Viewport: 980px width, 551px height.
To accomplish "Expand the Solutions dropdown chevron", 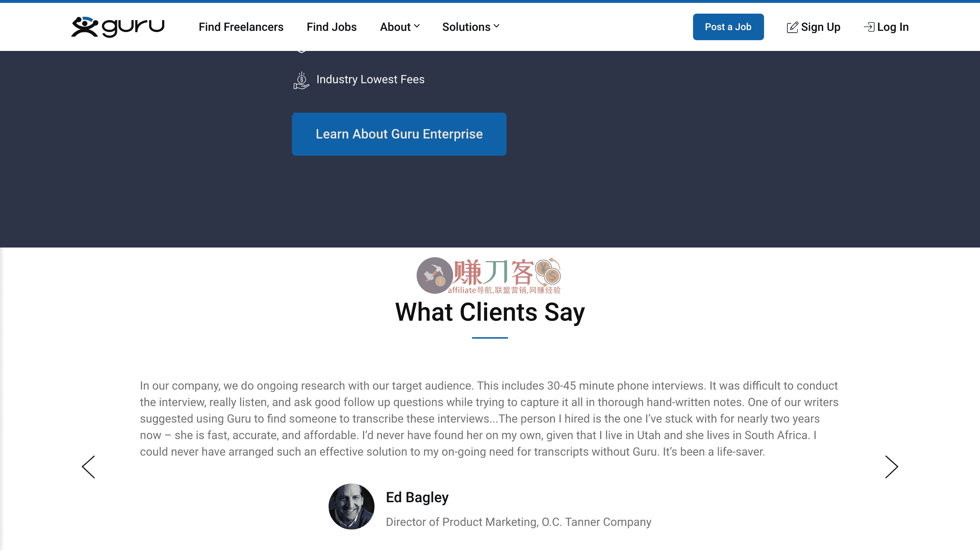I will pyautogui.click(x=496, y=26).
